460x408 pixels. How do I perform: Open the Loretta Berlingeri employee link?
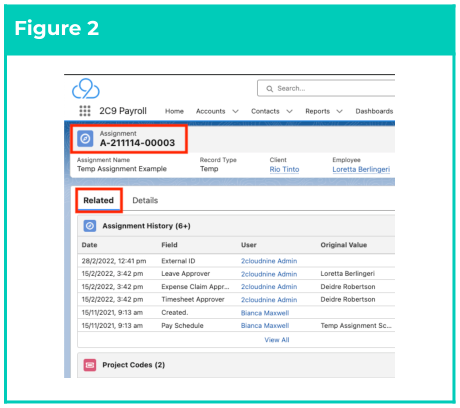(361, 169)
